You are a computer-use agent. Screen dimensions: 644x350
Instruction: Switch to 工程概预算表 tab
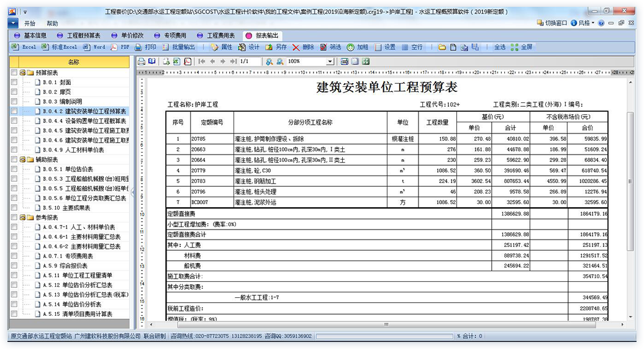coord(79,36)
